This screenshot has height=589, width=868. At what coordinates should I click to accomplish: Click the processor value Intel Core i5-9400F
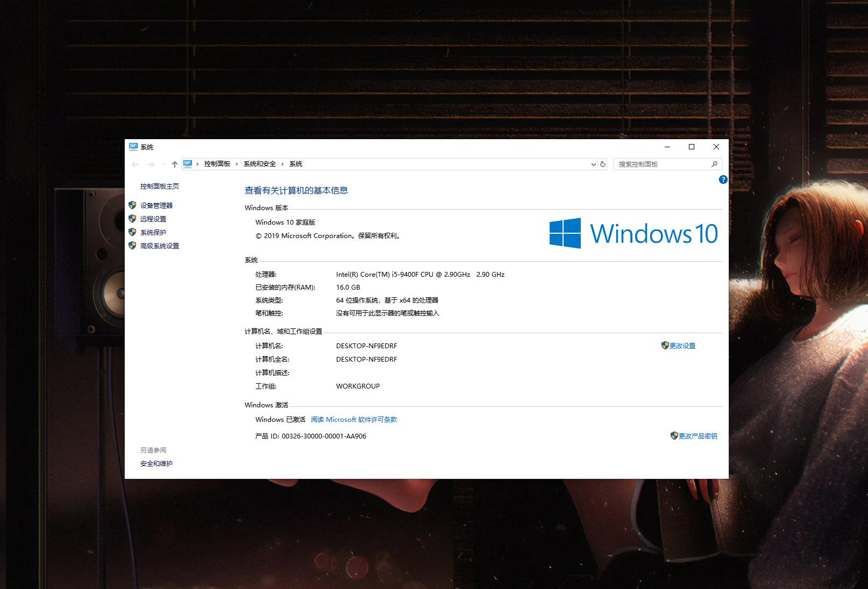click(x=421, y=275)
